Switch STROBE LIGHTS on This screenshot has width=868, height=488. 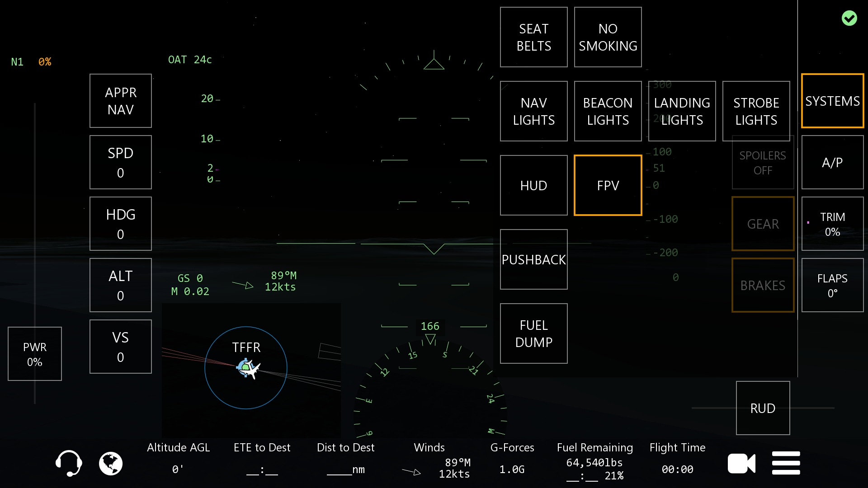756,111
